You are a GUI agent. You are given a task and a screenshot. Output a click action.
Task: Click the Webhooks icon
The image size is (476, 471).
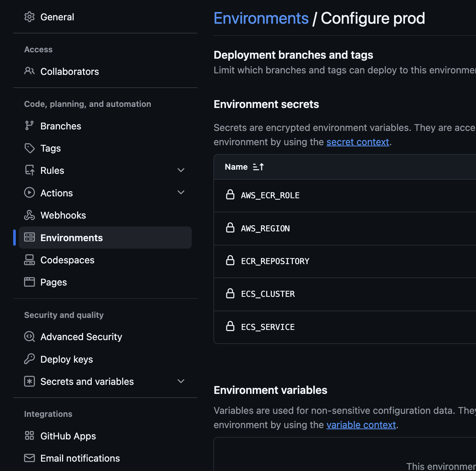[29, 215]
